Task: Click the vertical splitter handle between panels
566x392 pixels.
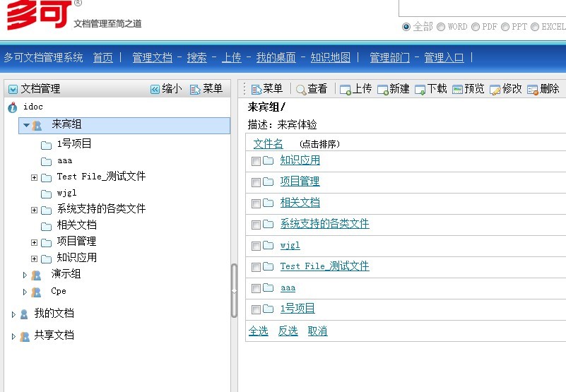Action: 235,291
